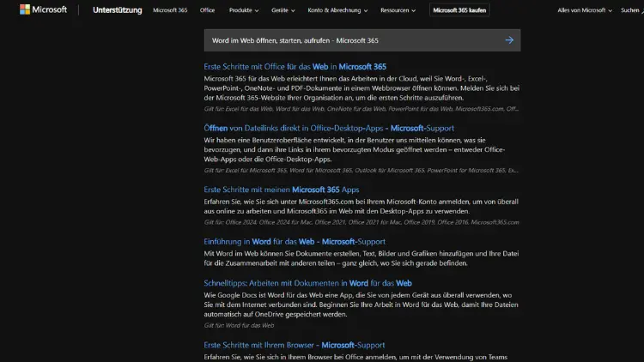The height and width of the screenshot is (362, 644).
Task: Expand the Konto & Abrechnung dropdown
Action: click(337, 10)
